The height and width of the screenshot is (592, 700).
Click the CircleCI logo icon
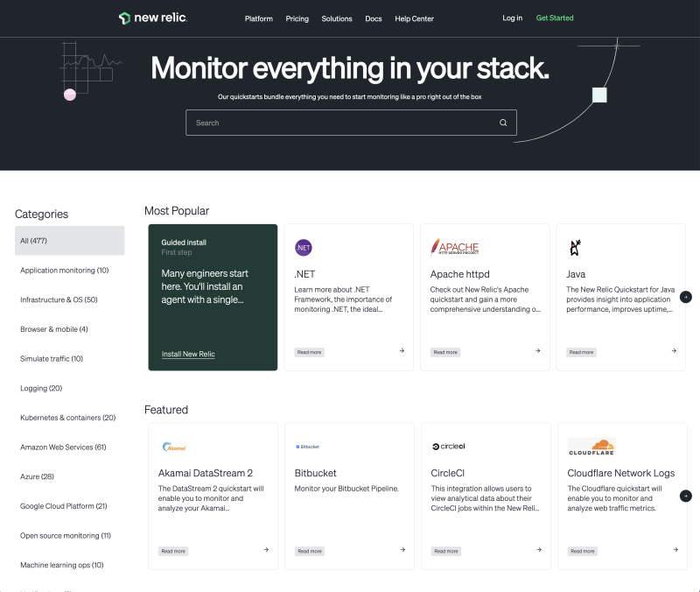coord(448,447)
